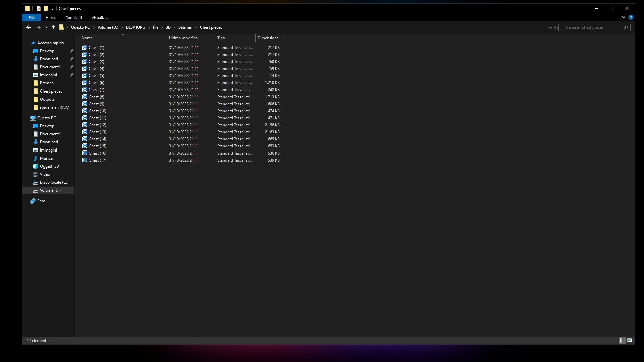Expand the ribbon with the chevron

pos(624,17)
